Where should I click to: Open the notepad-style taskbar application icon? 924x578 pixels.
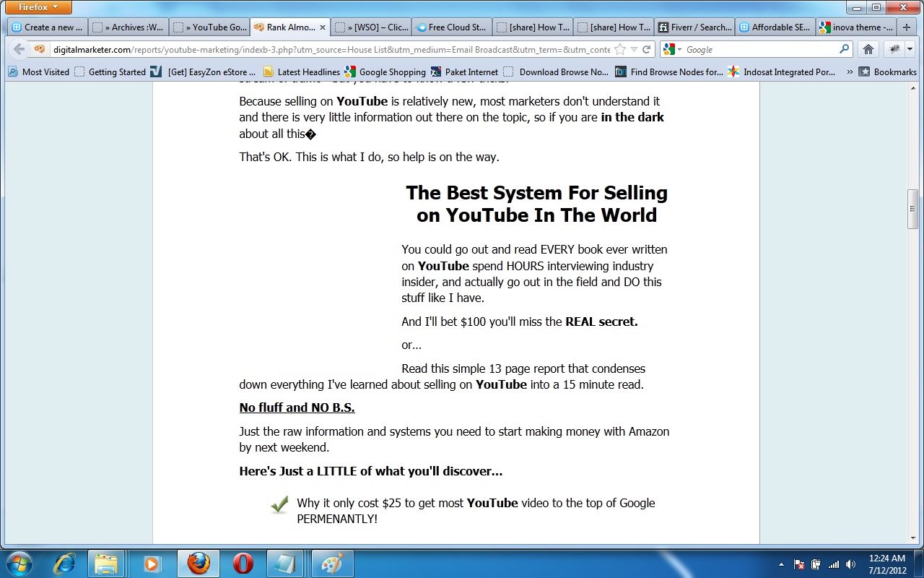[x=287, y=563]
